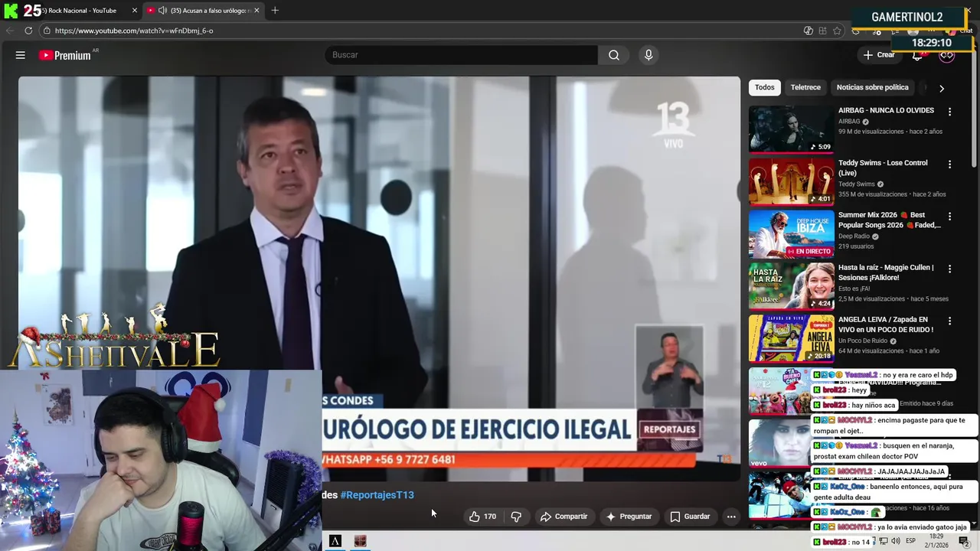Open Teddy Swims Lose Control thumbnail

[x=791, y=181]
